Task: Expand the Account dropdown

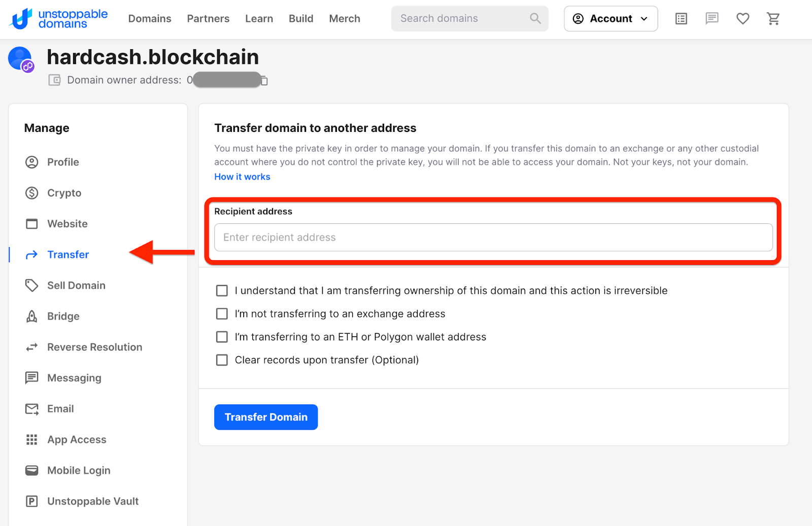Action: click(611, 19)
